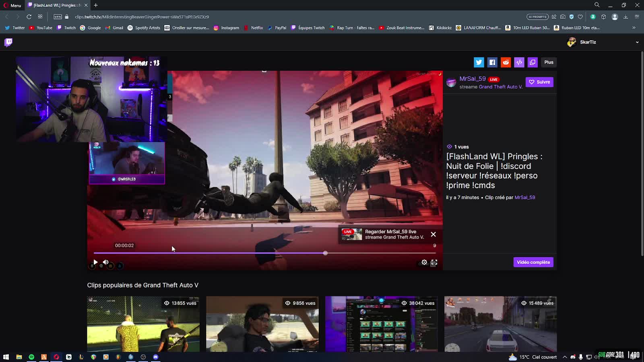
Task: Search open tabs with the magnifier
Action: click(x=597, y=5)
